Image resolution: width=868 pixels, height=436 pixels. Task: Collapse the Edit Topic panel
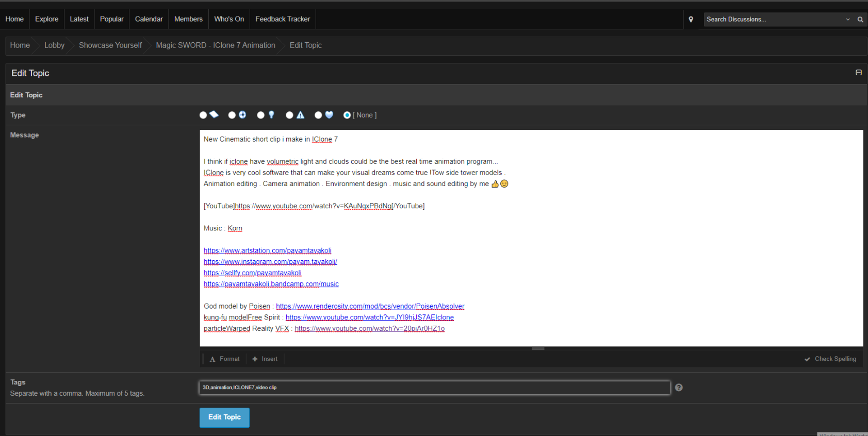point(859,73)
